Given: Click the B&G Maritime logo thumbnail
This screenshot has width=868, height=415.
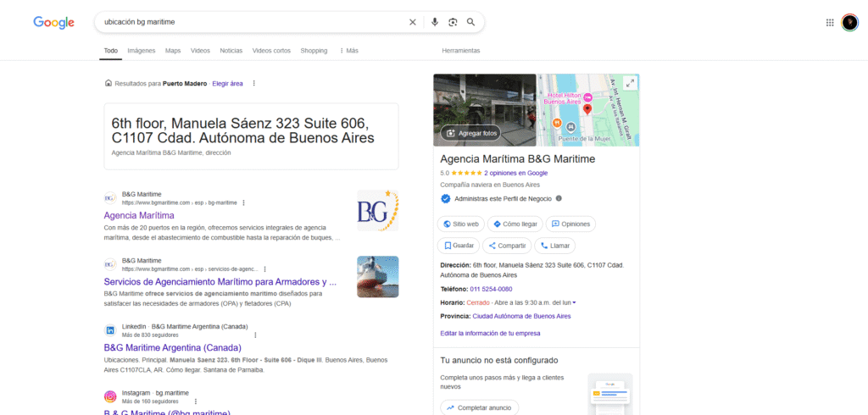Looking at the screenshot, I should [x=377, y=211].
